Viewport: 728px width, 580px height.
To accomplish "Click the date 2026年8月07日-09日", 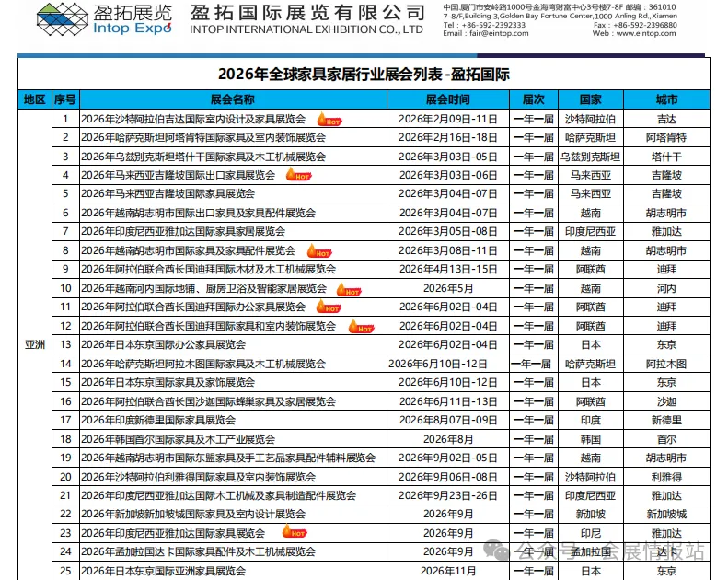I will (447, 420).
